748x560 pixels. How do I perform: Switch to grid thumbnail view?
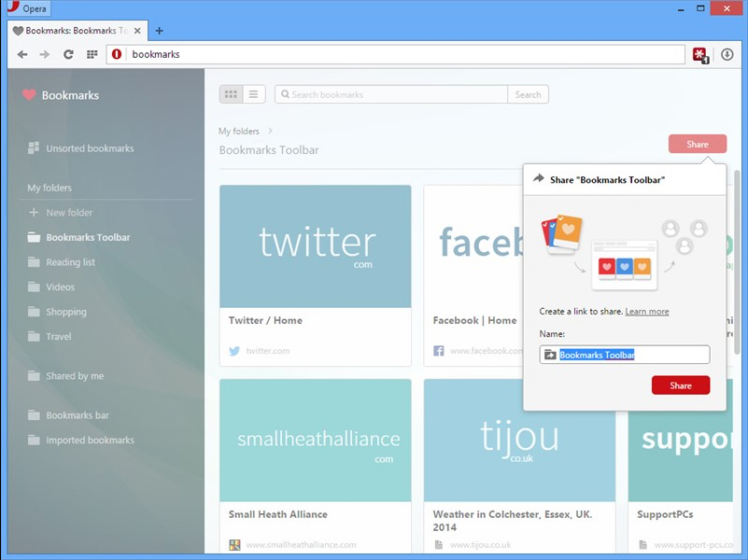(231, 94)
